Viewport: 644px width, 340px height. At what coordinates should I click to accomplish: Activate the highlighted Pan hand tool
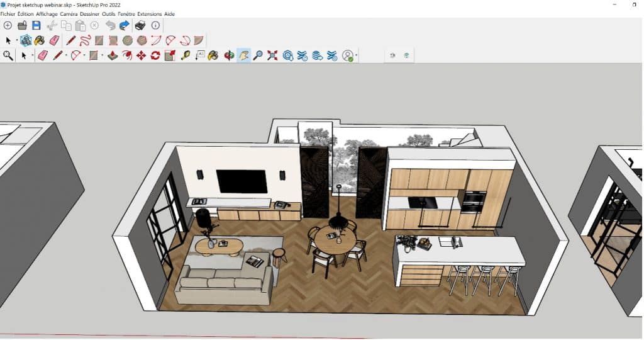243,55
